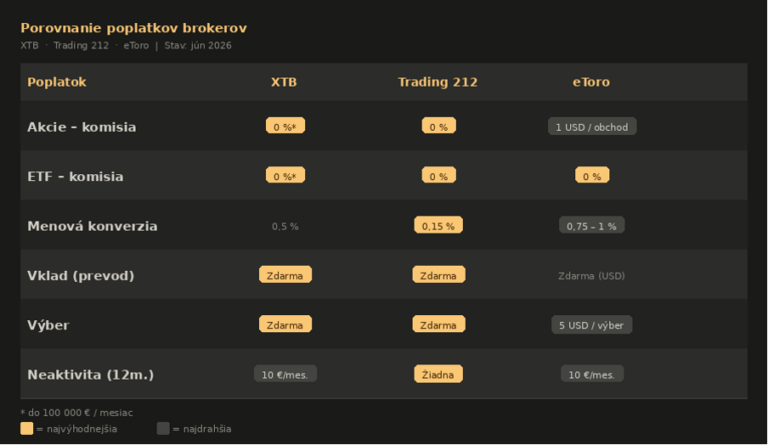Screen dimensions: 768x445
Task: Click the orange najvýhodnejšia legend swatch
Action: 26,429
